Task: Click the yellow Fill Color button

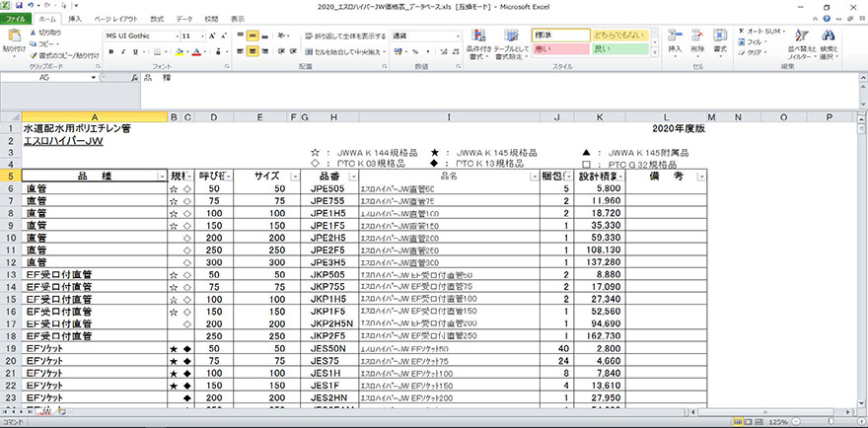Action: [179, 52]
